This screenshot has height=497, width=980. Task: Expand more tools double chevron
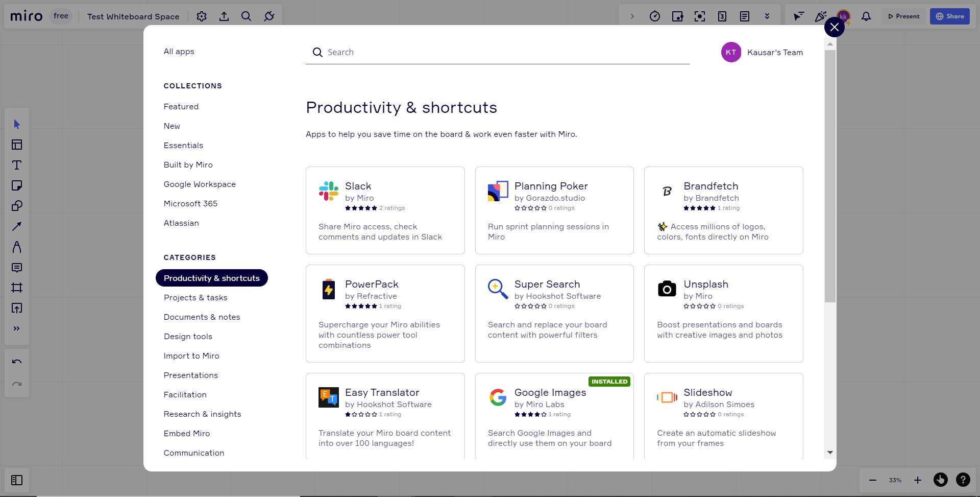pos(17,328)
